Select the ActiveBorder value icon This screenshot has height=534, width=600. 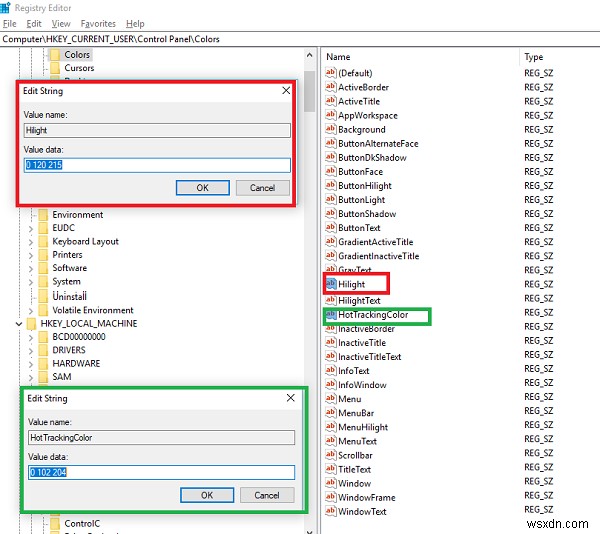(x=330, y=87)
